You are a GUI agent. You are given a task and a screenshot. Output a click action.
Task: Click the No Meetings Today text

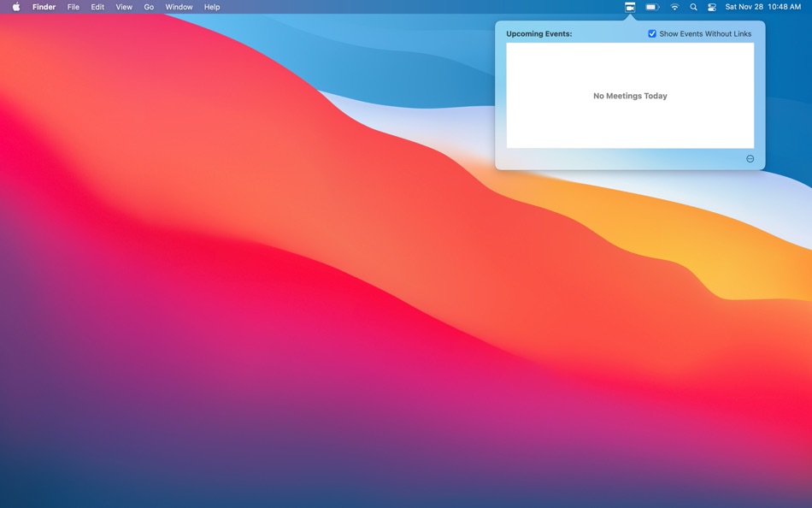point(630,96)
